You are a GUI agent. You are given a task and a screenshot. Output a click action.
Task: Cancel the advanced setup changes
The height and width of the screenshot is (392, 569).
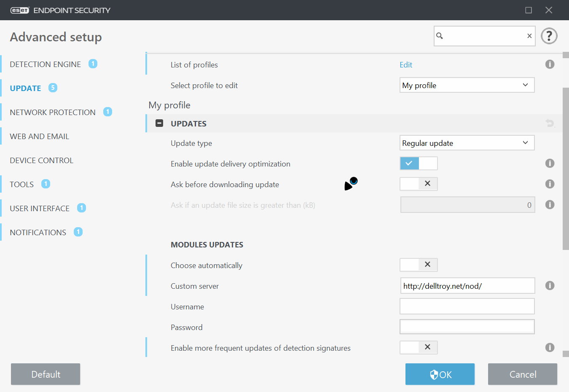pos(523,374)
